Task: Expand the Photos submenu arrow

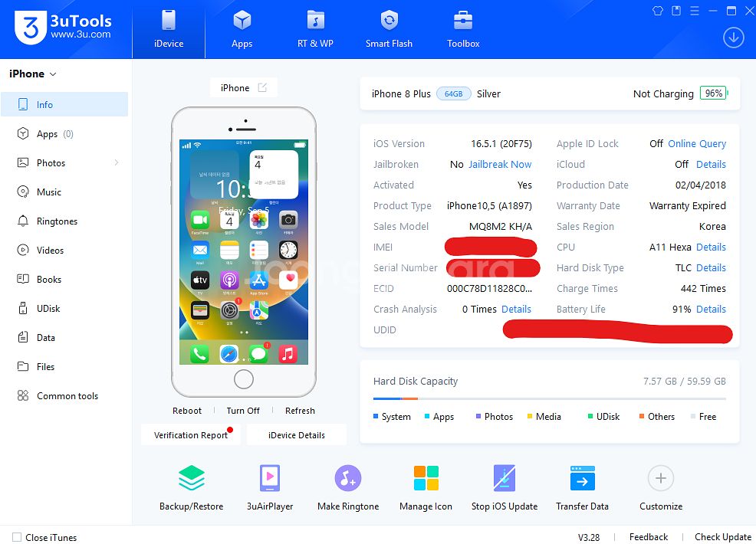Action: [117, 163]
